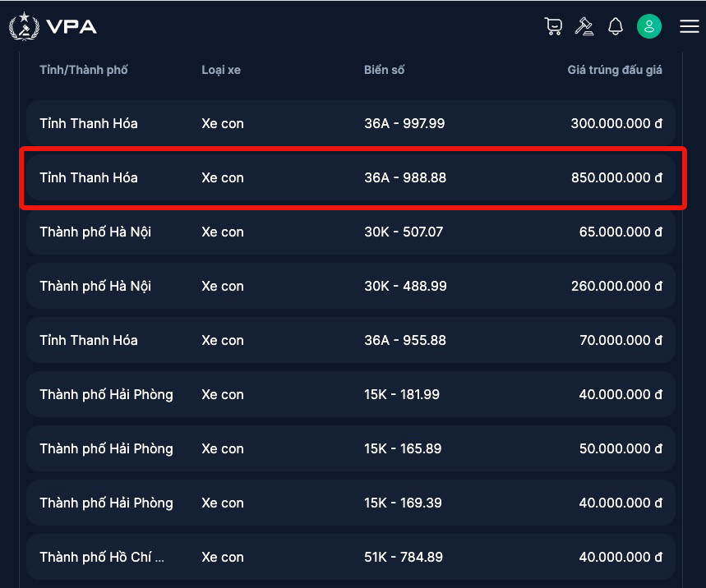This screenshot has width=706, height=588.
Task: Click truncated Thành phố Hồ Chí ... cell
Action: 102,558
